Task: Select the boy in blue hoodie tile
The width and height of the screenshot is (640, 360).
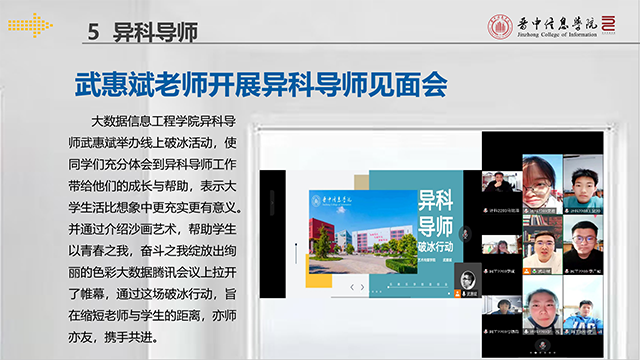Action: pyautogui.click(x=583, y=306)
